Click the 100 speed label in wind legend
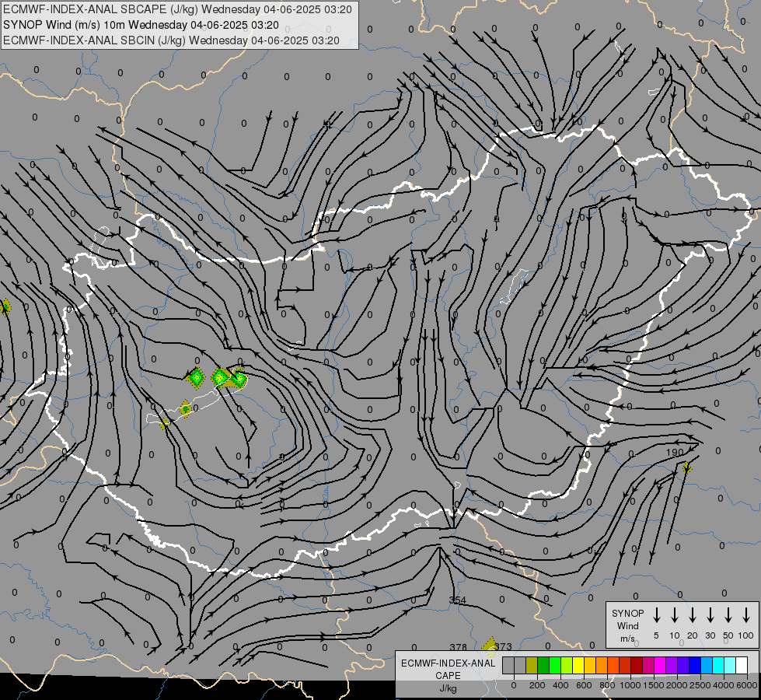This screenshot has width=761, height=700. pyautogui.click(x=746, y=635)
